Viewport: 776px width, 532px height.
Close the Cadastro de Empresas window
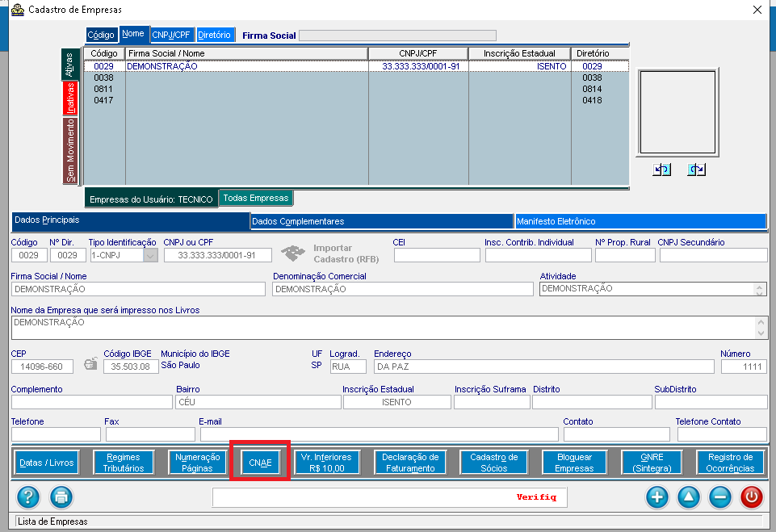(x=757, y=10)
